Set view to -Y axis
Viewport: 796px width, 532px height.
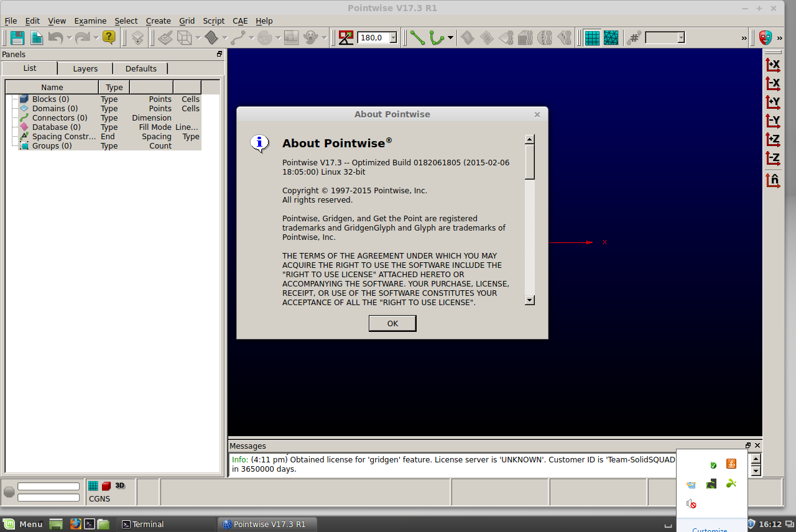pos(773,121)
